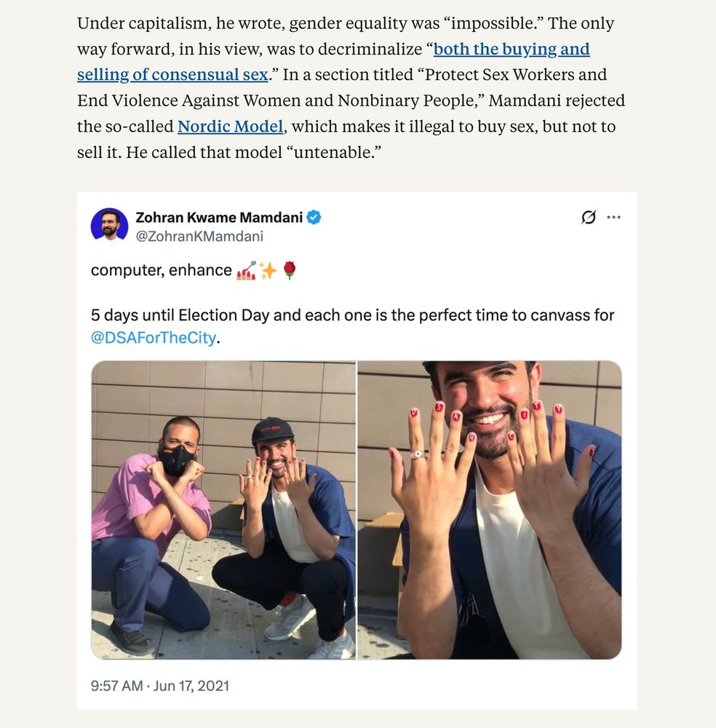The image size is (716, 728).
Task: Open the Grok slashed-circle icon on tweet
Action: 589,217
